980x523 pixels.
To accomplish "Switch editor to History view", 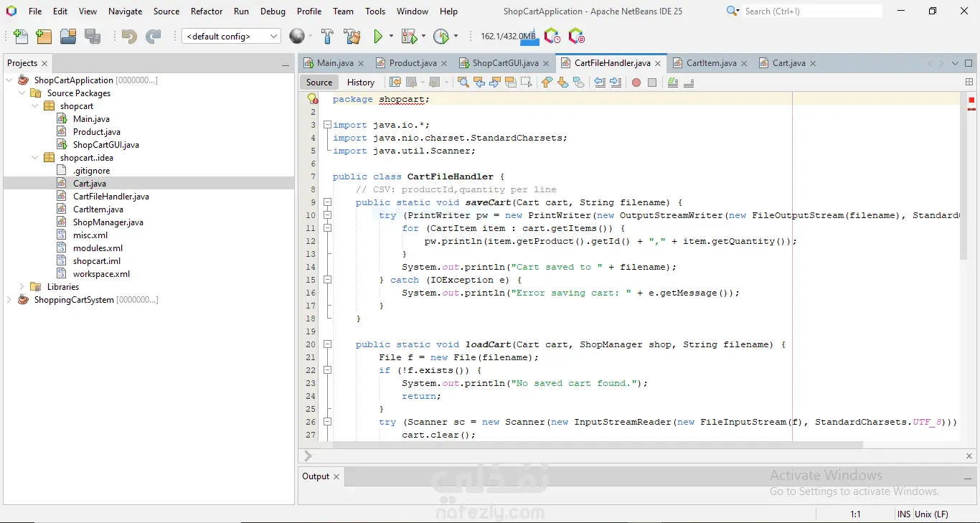I will click(360, 83).
